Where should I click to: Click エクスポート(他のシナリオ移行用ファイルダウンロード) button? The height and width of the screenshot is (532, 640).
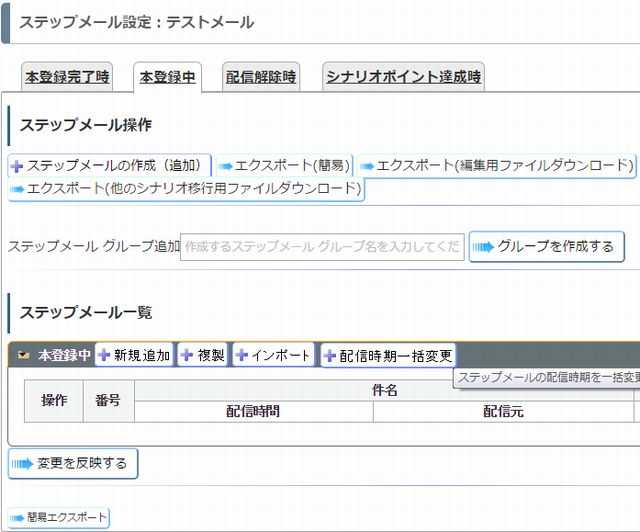pyautogui.click(x=186, y=189)
